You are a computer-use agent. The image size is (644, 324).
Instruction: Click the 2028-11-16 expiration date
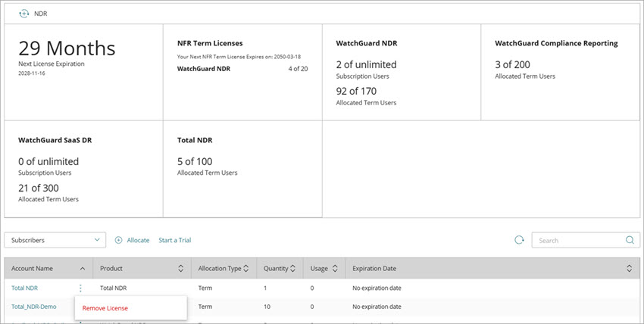click(32, 73)
